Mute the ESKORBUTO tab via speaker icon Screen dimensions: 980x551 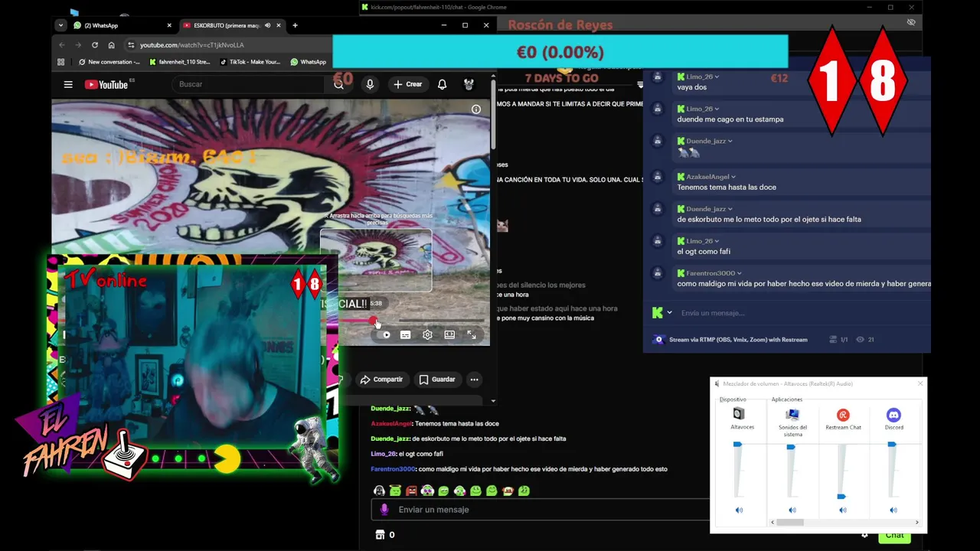[266, 25]
